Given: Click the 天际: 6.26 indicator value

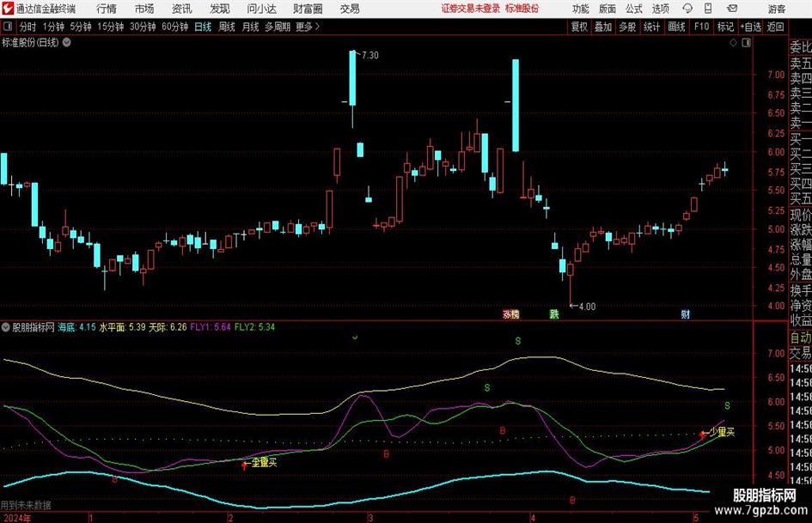Looking at the screenshot, I should pos(168,327).
